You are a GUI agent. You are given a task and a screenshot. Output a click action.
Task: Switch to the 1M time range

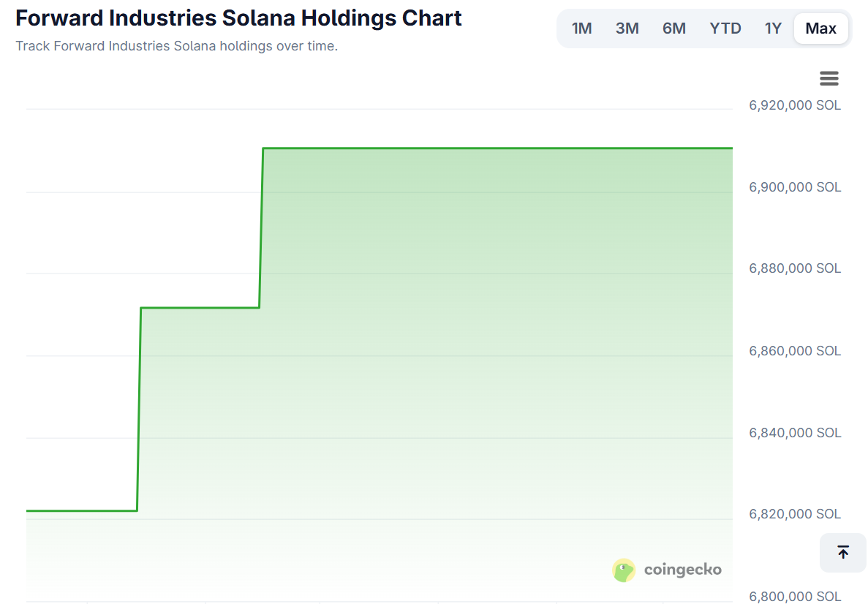581,28
